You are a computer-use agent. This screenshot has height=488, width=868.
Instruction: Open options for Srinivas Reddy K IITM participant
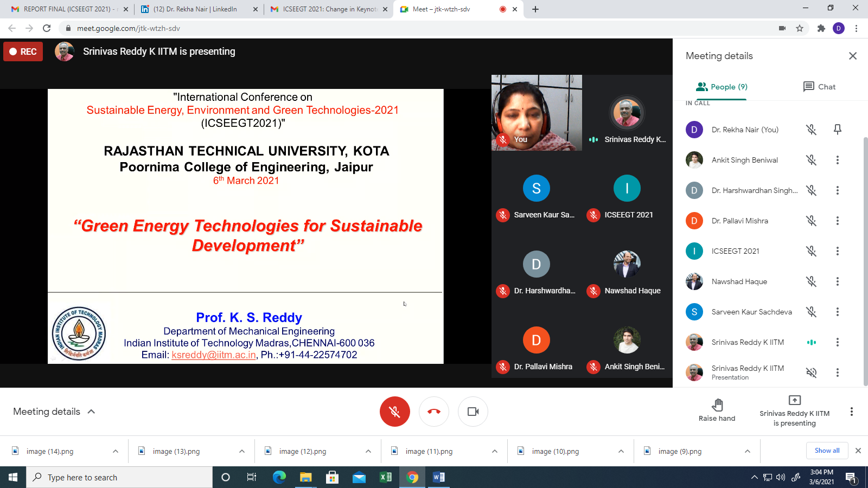837,342
